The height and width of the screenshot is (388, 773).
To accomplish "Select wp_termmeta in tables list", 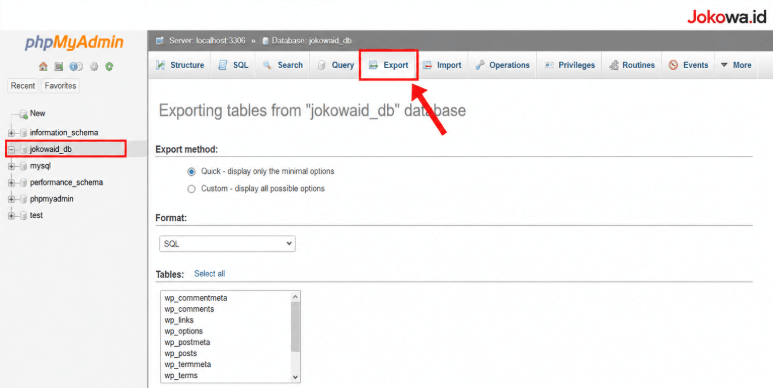I will pyautogui.click(x=187, y=364).
